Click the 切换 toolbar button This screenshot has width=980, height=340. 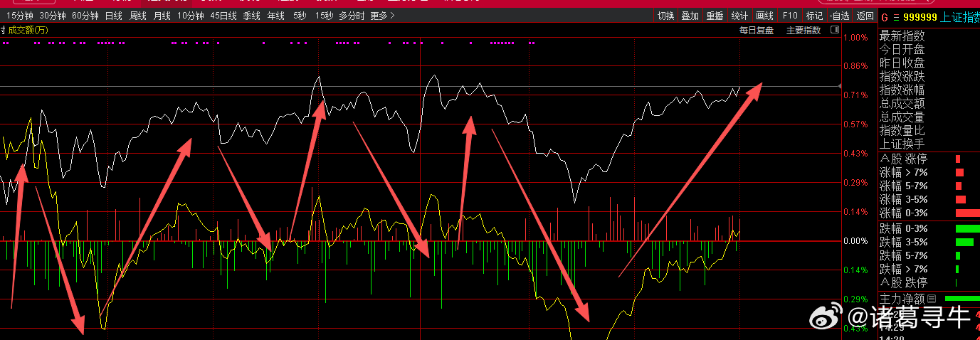[x=665, y=16]
